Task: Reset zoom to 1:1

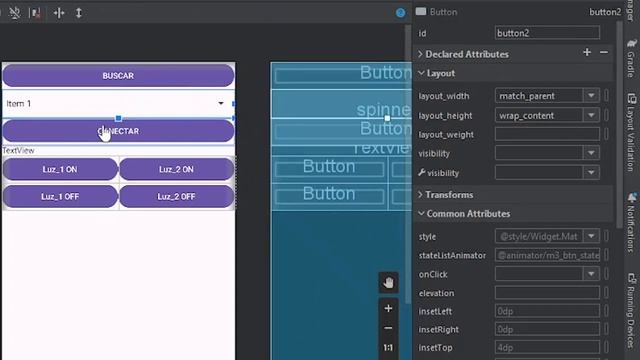Action: point(388,348)
